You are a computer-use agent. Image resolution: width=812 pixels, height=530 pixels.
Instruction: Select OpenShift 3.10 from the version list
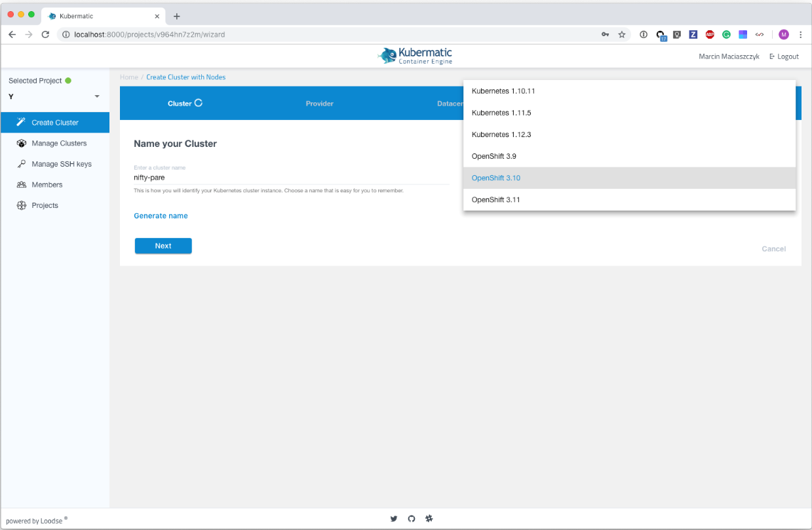point(496,178)
